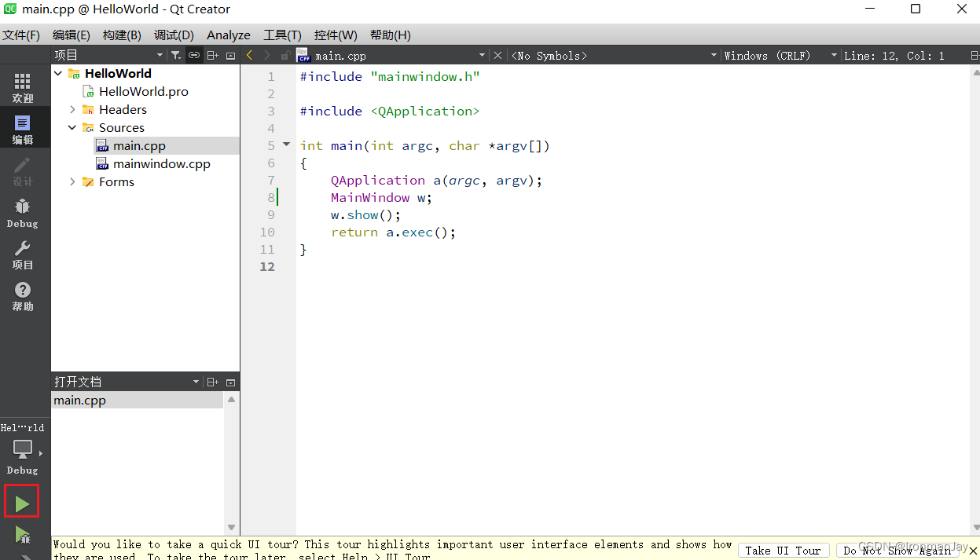
Task: Expand the Forms folder
Action: (x=72, y=181)
